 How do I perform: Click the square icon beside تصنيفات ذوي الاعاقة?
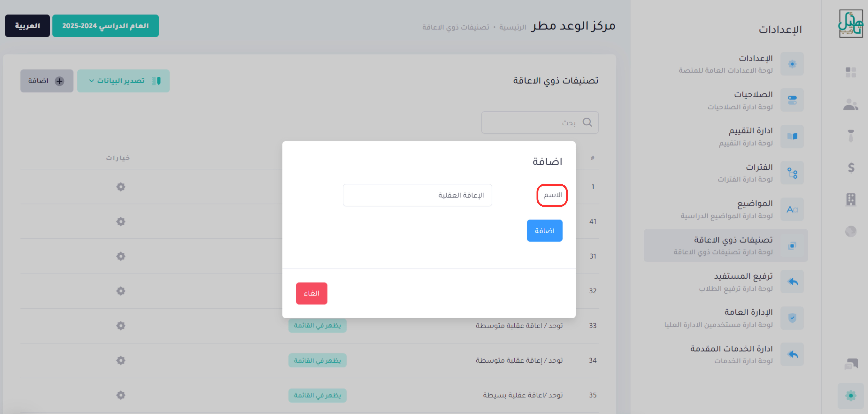pyautogui.click(x=792, y=246)
